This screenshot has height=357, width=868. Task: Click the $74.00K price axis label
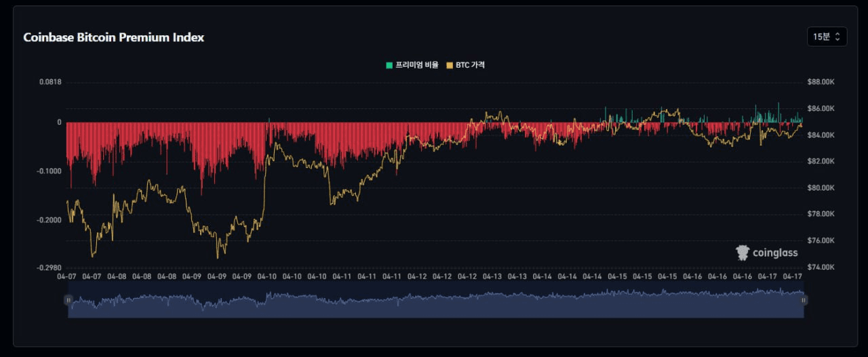pyautogui.click(x=820, y=267)
